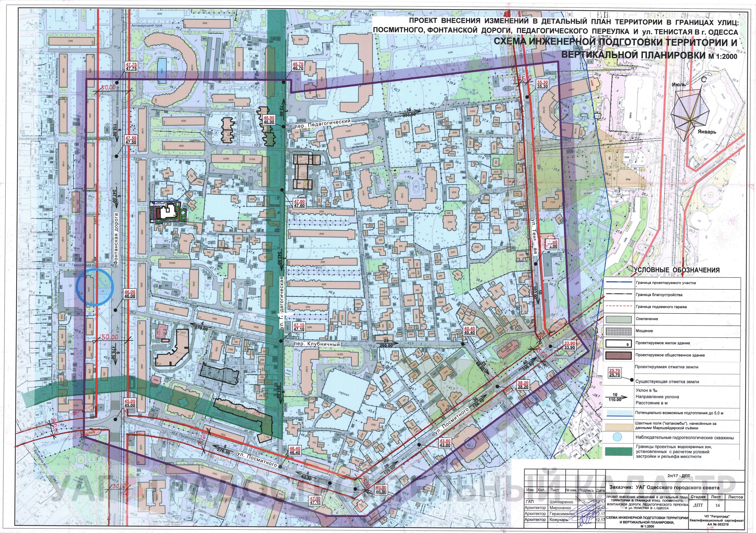Click the elevation label 47.75
This screenshot has width=756, height=533.
coord(131,67)
